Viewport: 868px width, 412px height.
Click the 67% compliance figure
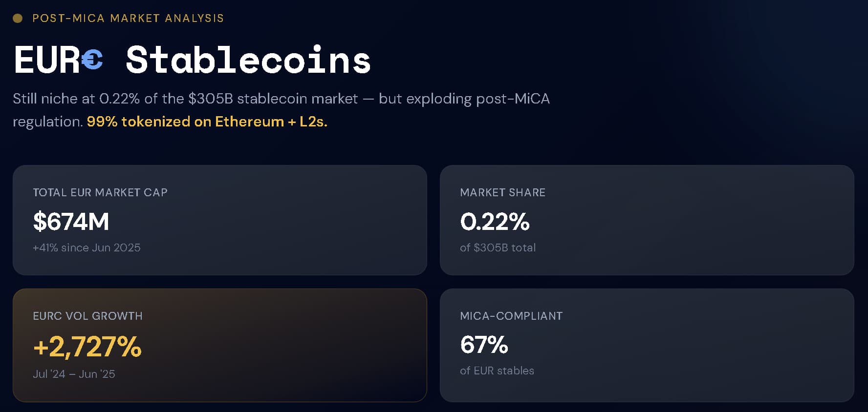pyautogui.click(x=484, y=345)
